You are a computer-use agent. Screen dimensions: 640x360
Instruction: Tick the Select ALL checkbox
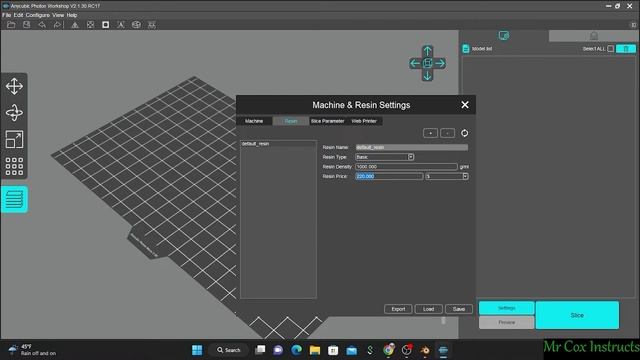pos(611,49)
